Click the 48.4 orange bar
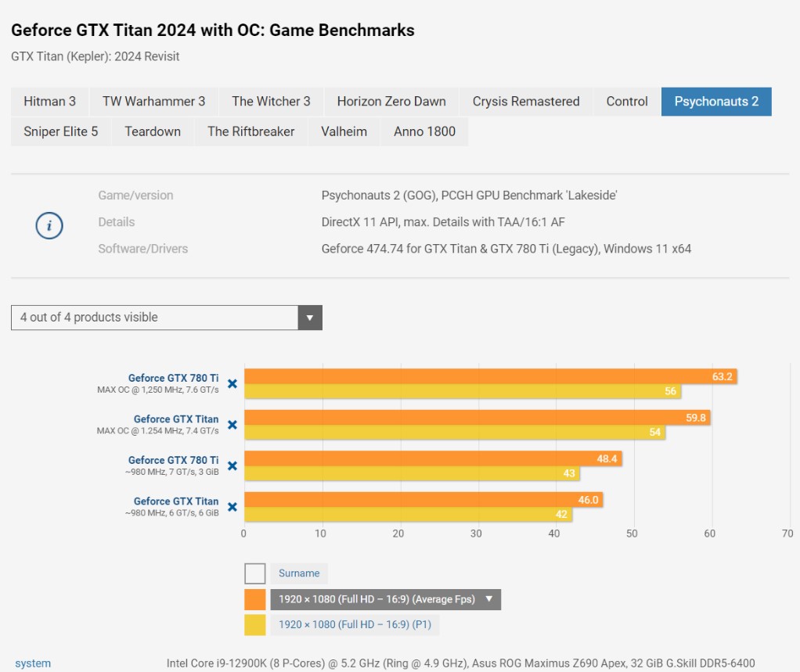Image resolution: width=800 pixels, height=672 pixels. (x=433, y=458)
